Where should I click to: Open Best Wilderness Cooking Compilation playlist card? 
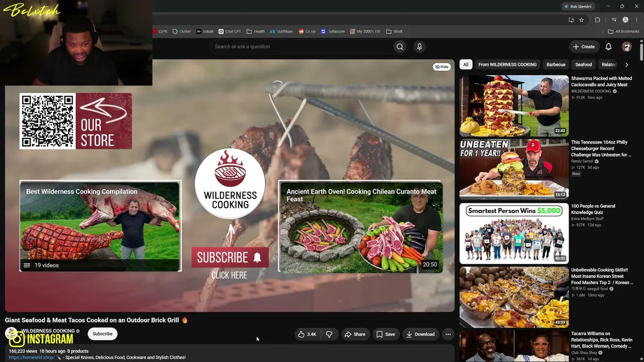tap(100, 226)
